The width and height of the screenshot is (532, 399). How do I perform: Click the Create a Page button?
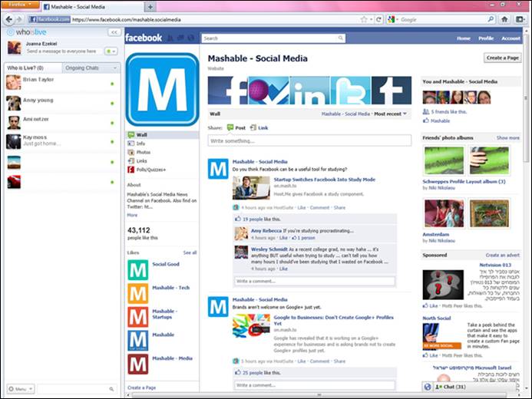pyautogui.click(x=503, y=58)
